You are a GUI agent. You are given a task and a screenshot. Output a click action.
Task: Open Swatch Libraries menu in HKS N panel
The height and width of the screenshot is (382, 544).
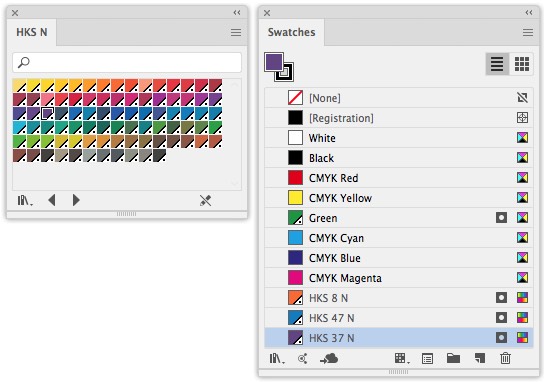point(25,200)
